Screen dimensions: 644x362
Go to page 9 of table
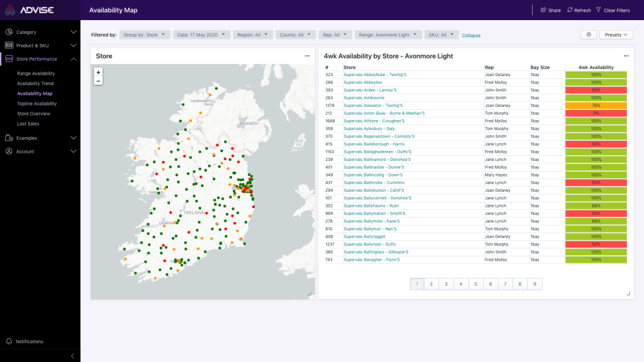coord(535,284)
